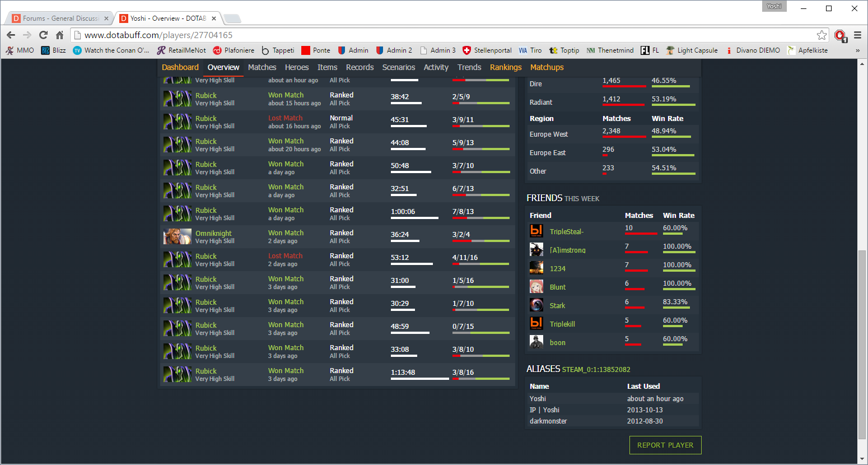Open the Dashboard nav item

coord(180,67)
